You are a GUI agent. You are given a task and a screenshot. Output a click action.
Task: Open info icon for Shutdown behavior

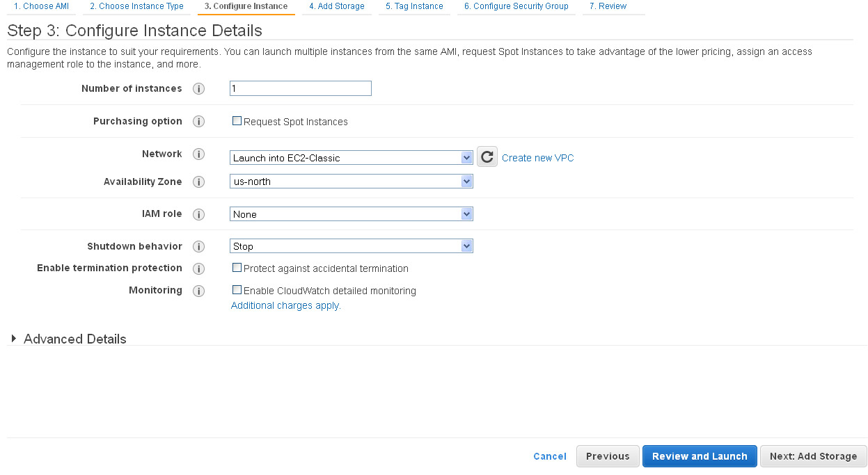point(198,247)
